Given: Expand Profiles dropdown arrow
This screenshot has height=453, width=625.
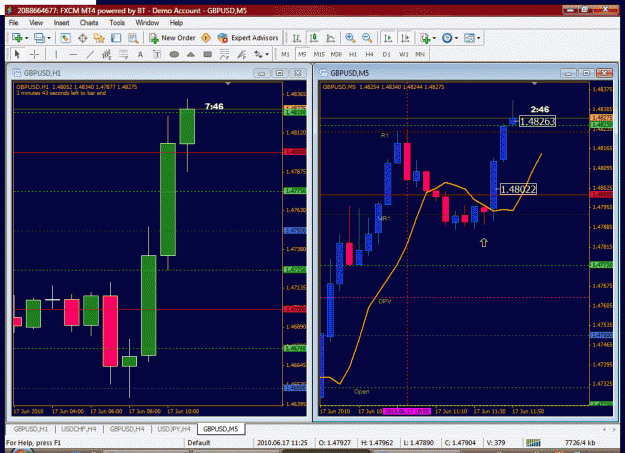Looking at the screenshot, I should click(x=49, y=38).
